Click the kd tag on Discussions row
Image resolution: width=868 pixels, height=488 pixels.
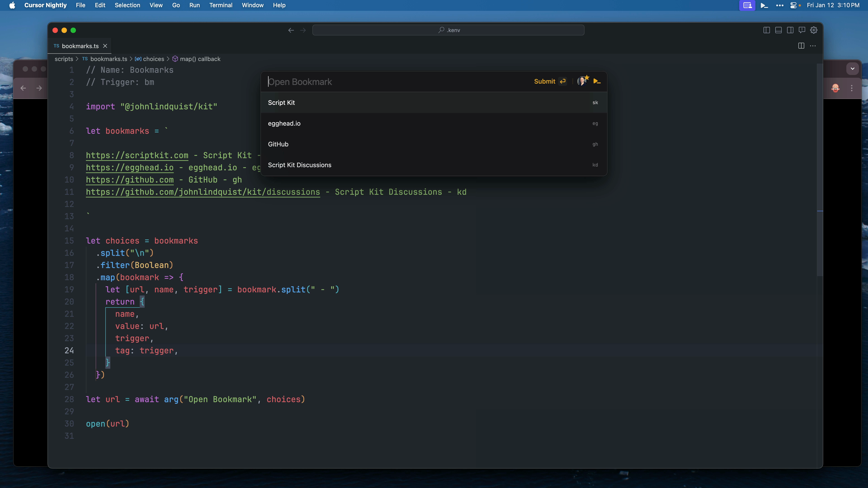[x=595, y=165]
